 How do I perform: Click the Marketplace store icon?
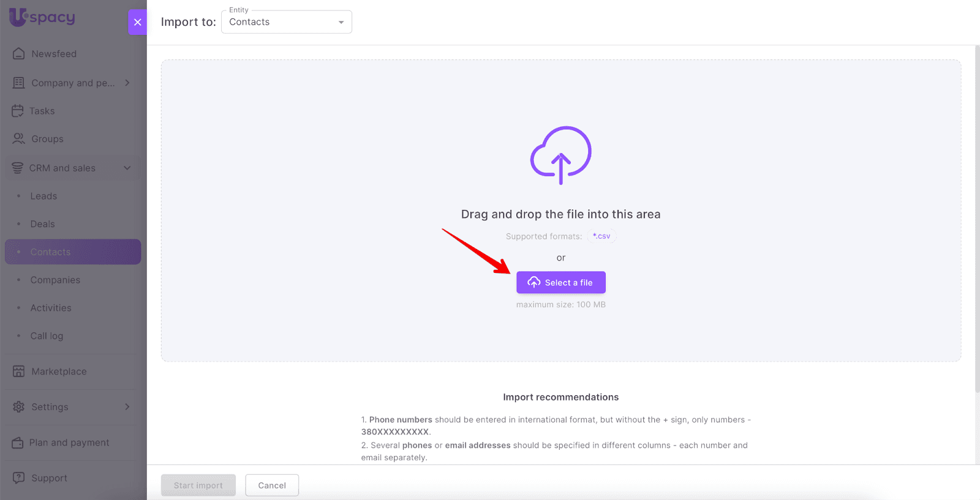19,371
